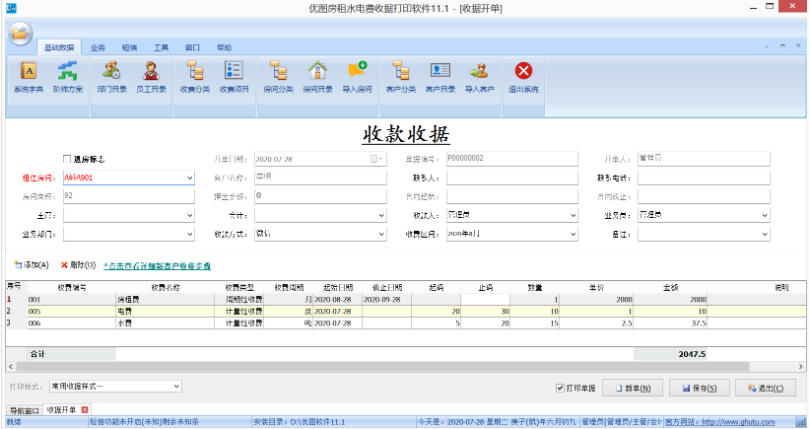The height and width of the screenshot is (429, 810).
Task: Click the total amount 2047.5 cell
Action: tap(671, 354)
